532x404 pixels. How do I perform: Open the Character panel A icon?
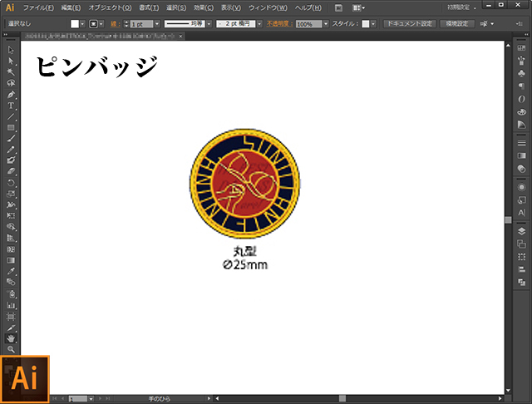tap(521, 213)
